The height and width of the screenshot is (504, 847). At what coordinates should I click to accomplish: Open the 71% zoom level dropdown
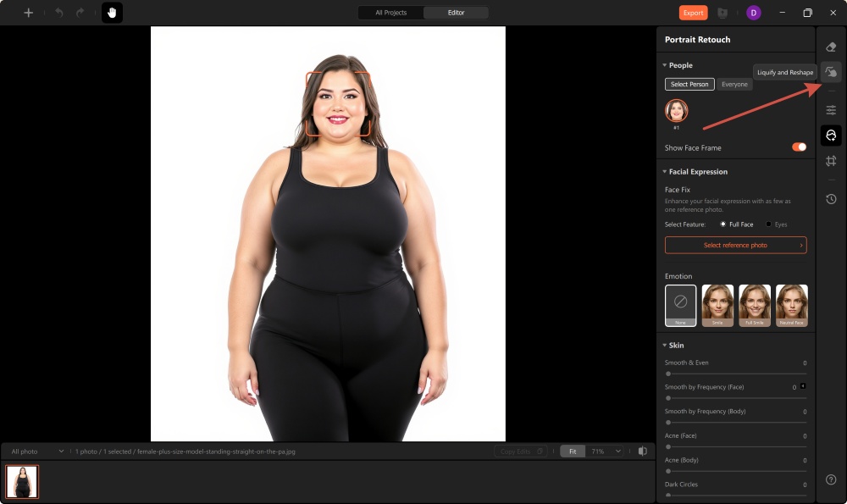603,451
